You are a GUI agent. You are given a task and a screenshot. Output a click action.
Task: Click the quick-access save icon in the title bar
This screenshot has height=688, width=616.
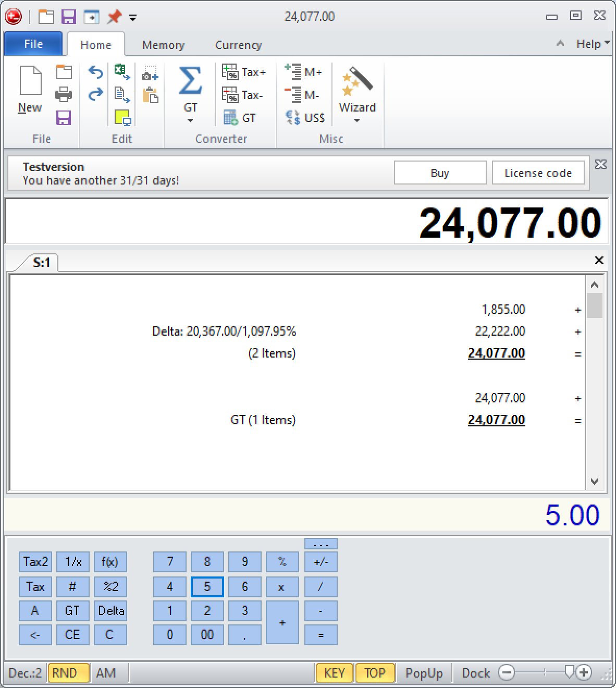tap(69, 17)
